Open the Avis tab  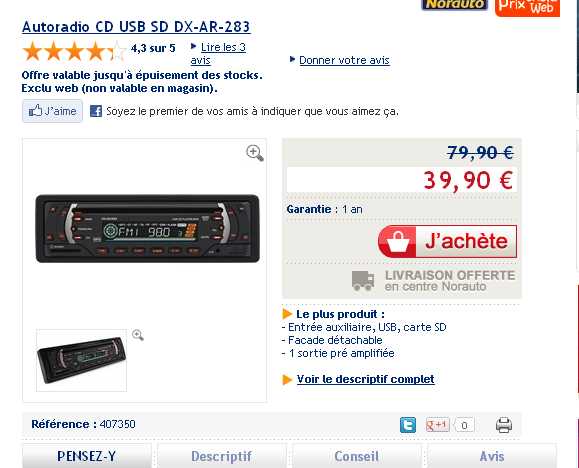click(x=492, y=456)
